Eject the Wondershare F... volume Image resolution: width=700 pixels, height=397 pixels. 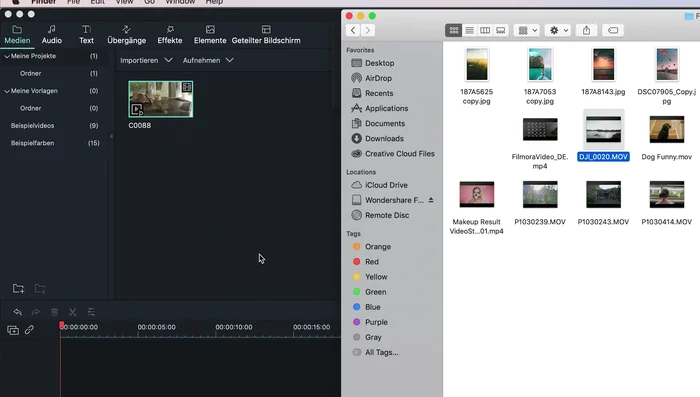[x=431, y=200]
